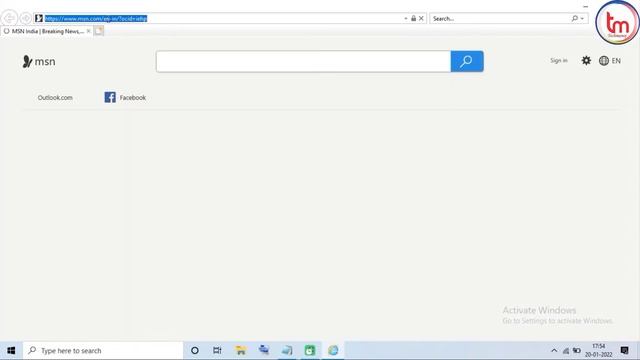Open the taskbar clock and date
Viewport: 640px width, 360px height.
[x=598, y=351]
